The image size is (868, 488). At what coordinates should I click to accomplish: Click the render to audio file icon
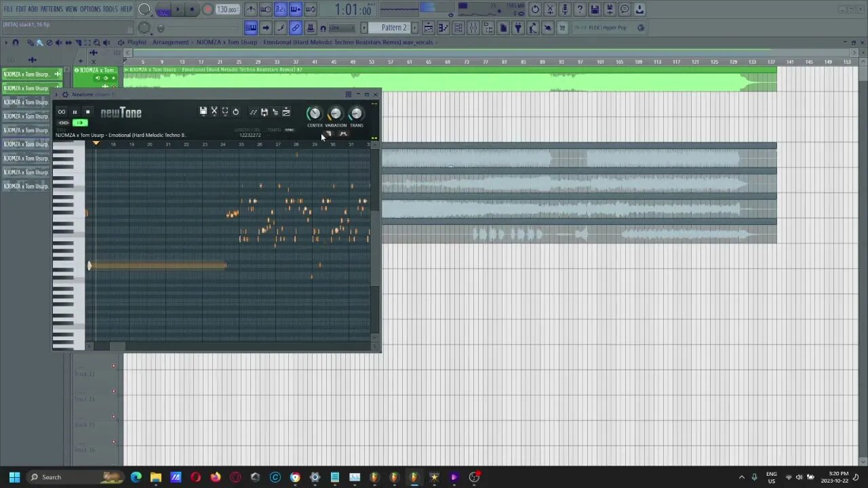pyautogui.click(x=610, y=9)
